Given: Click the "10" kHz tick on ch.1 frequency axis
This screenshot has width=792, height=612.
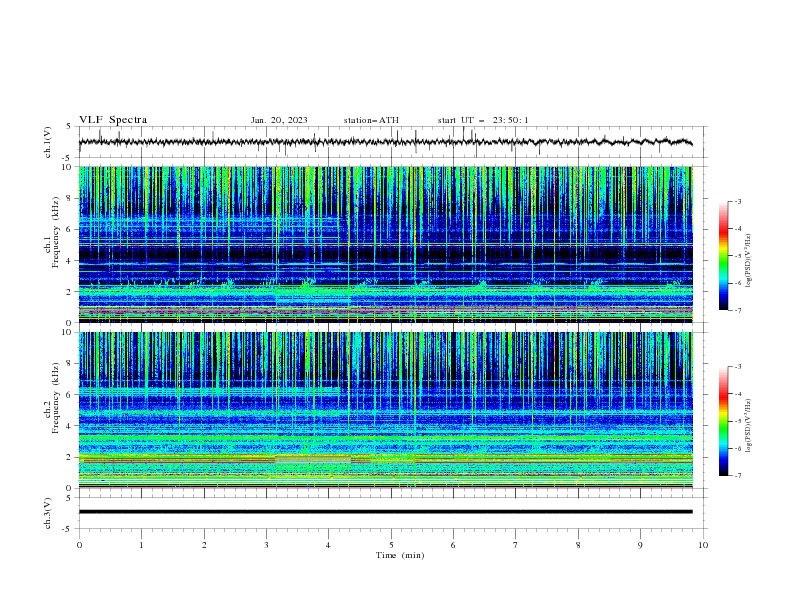Looking at the screenshot, I should point(67,167).
